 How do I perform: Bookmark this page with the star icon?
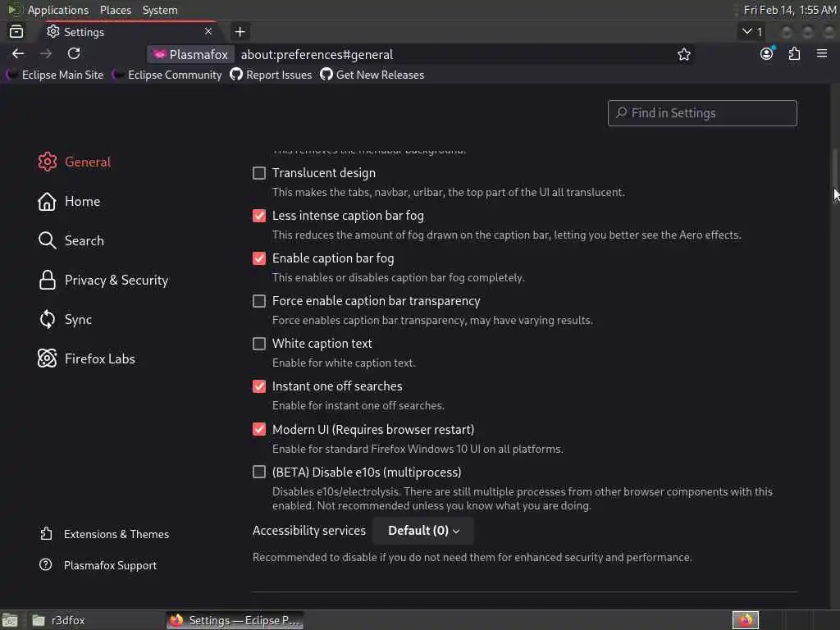pos(683,54)
